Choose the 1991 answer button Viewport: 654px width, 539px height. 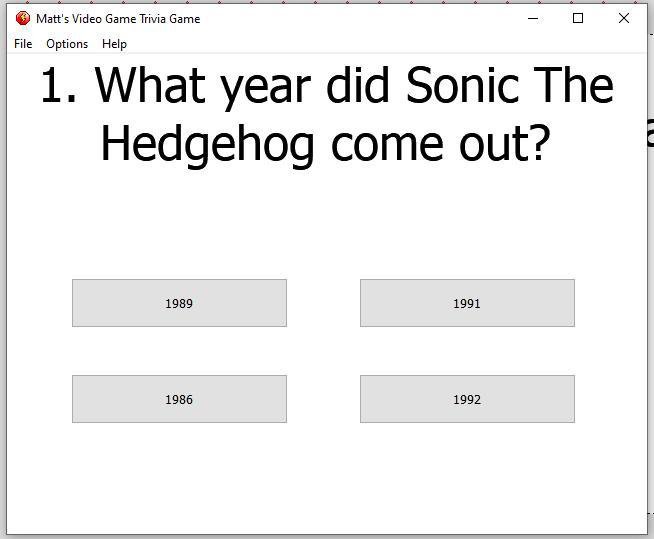pyautogui.click(x=467, y=303)
